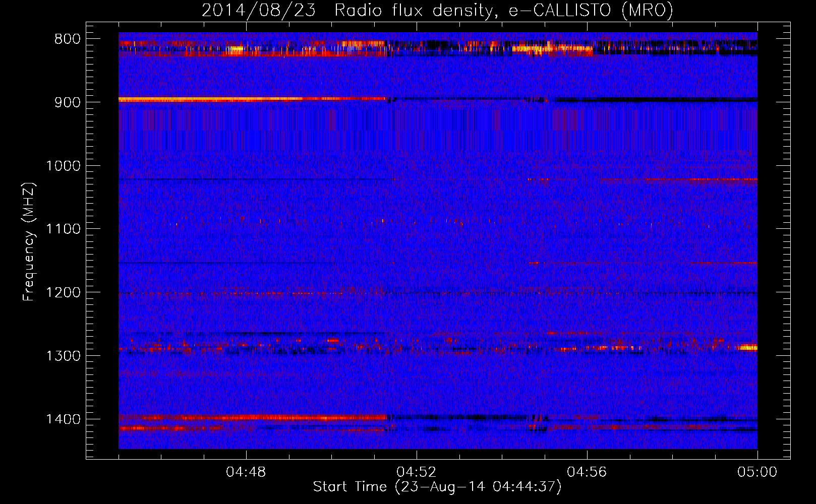Click the red band near 1400 MHz
Screen dimensions: 816x504
[252, 417]
